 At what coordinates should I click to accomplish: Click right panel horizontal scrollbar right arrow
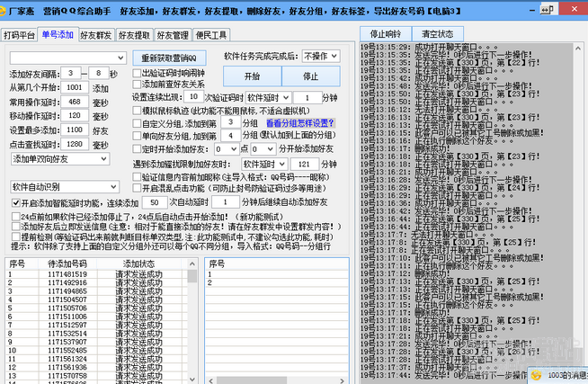(342, 380)
